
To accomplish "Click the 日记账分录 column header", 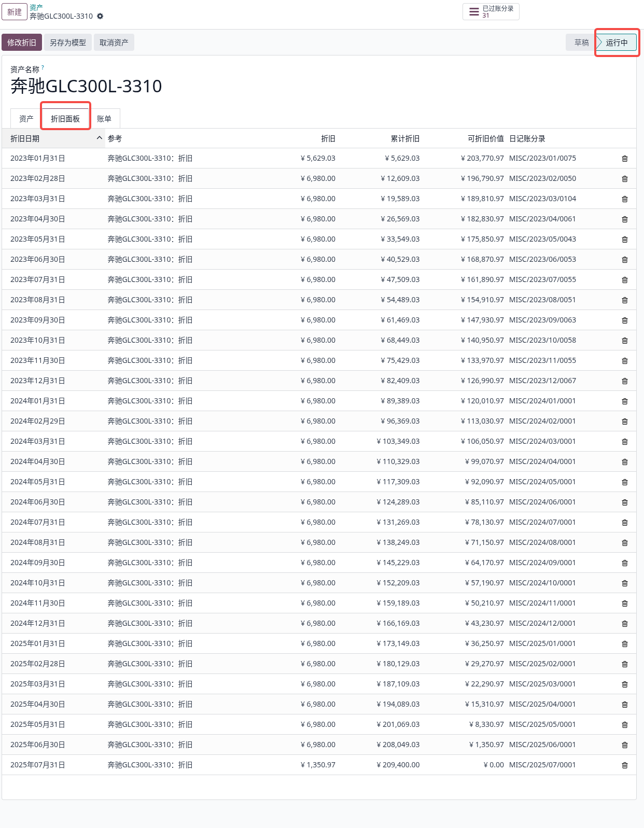I will pyautogui.click(x=527, y=138).
